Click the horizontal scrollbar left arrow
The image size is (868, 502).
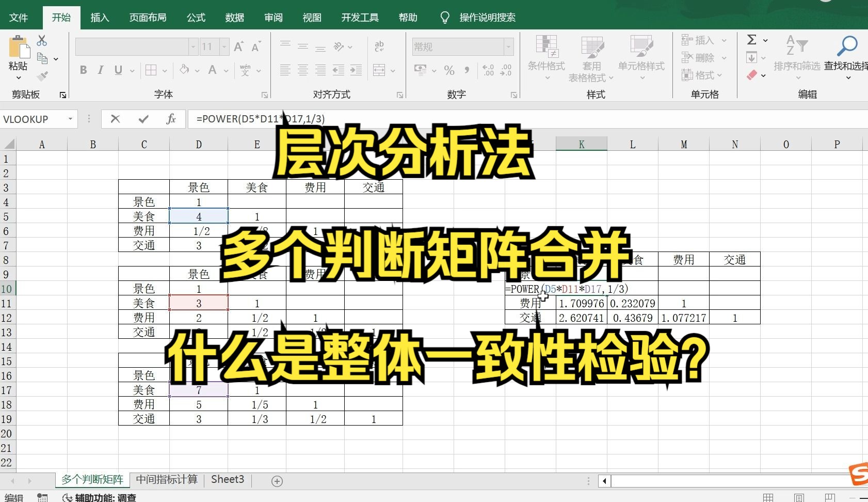click(604, 481)
